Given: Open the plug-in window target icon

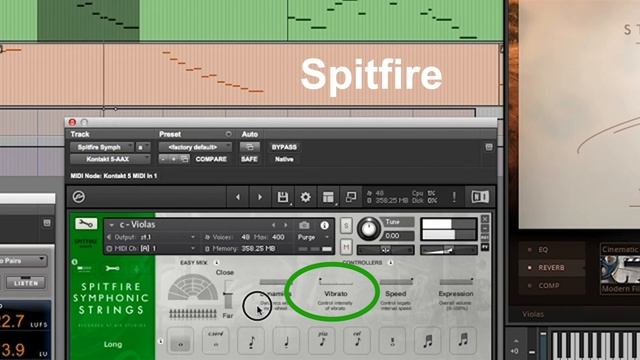Looking at the screenshot, I should click(x=489, y=147).
